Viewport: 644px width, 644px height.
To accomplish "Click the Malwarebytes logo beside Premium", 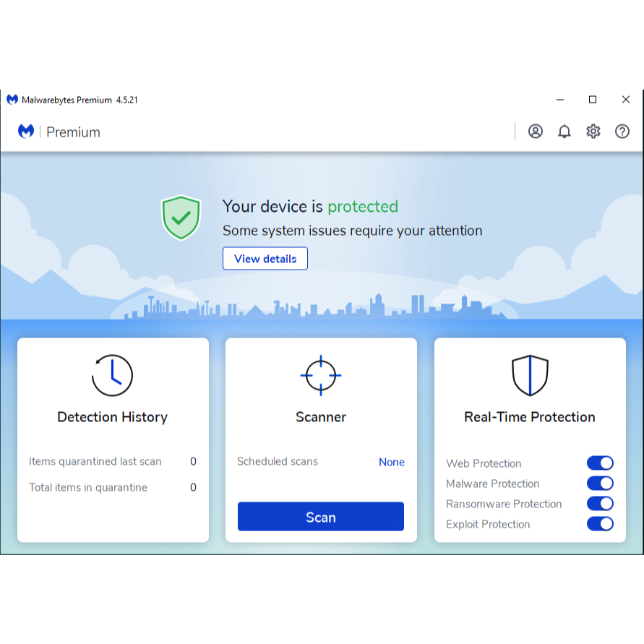I will point(26,132).
